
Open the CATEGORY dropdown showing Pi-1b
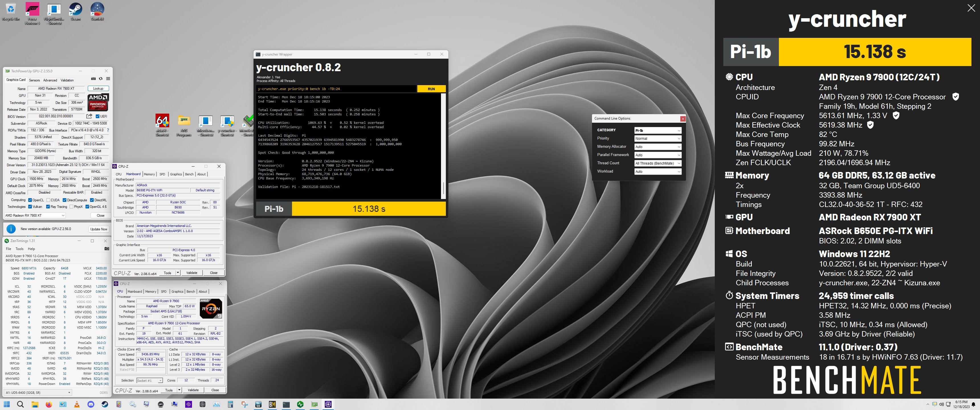658,130
